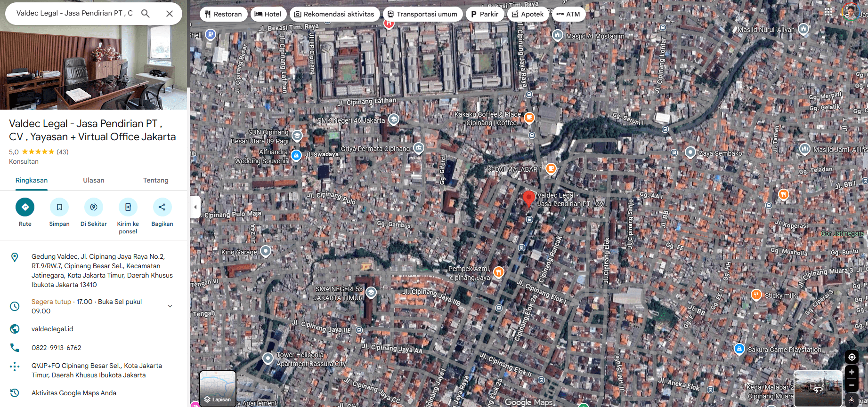Viewport: 868px width, 407px height.
Task: Open the valdeclegal.id website link
Action: [52, 329]
